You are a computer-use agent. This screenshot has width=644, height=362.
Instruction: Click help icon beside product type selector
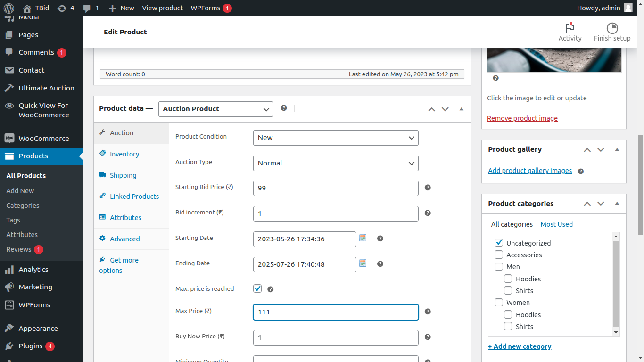[284, 108]
